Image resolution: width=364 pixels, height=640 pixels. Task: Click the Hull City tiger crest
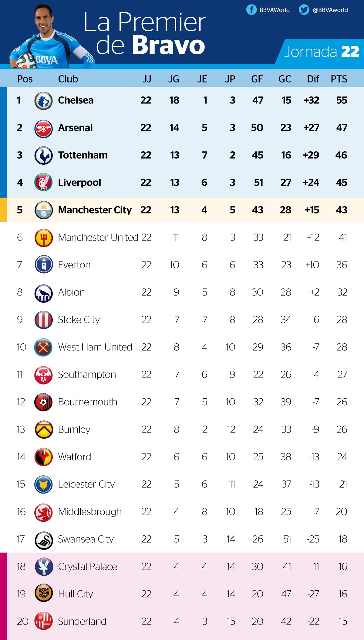44,594
